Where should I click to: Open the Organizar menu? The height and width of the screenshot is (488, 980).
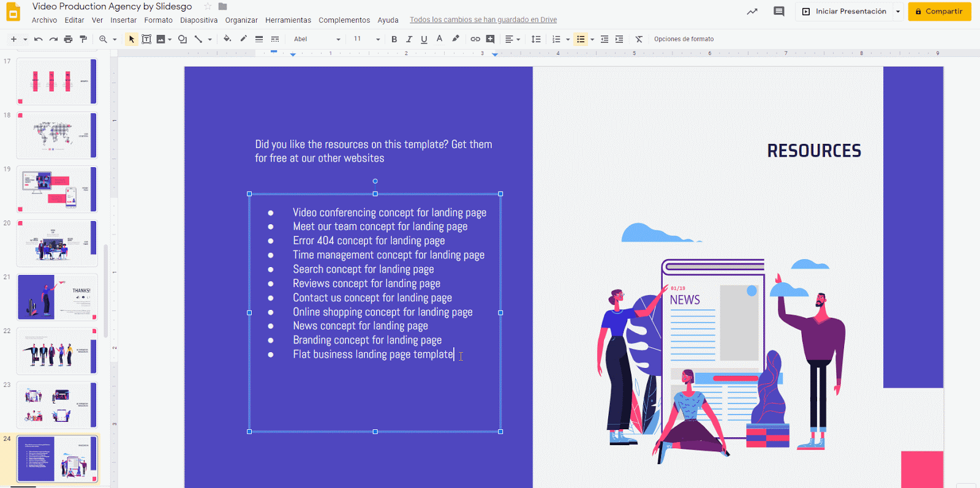tap(241, 20)
